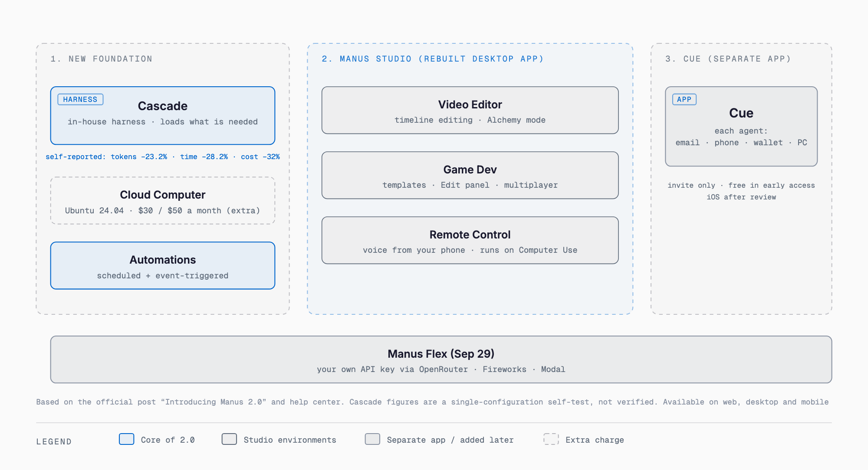
Task: Click 'timeline editing · Alchemy mode' text
Action: pos(470,120)
